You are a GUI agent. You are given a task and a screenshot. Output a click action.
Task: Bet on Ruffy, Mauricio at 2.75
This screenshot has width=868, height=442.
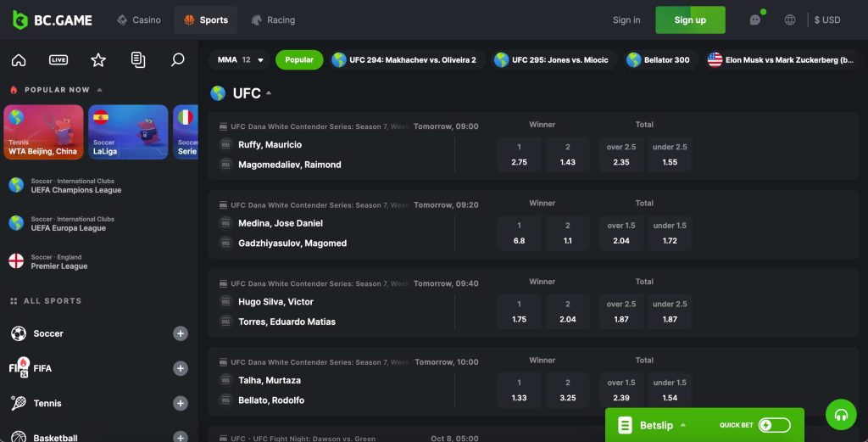[520, 154]
